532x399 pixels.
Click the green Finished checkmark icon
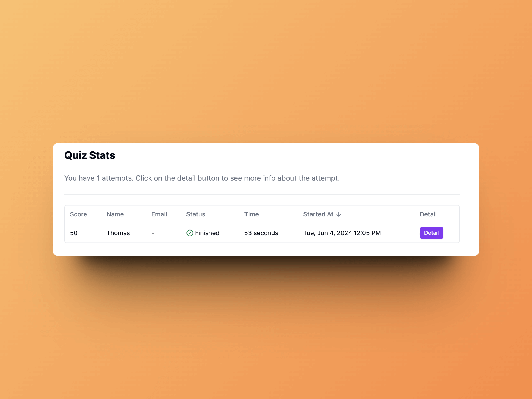click(190, 233)
